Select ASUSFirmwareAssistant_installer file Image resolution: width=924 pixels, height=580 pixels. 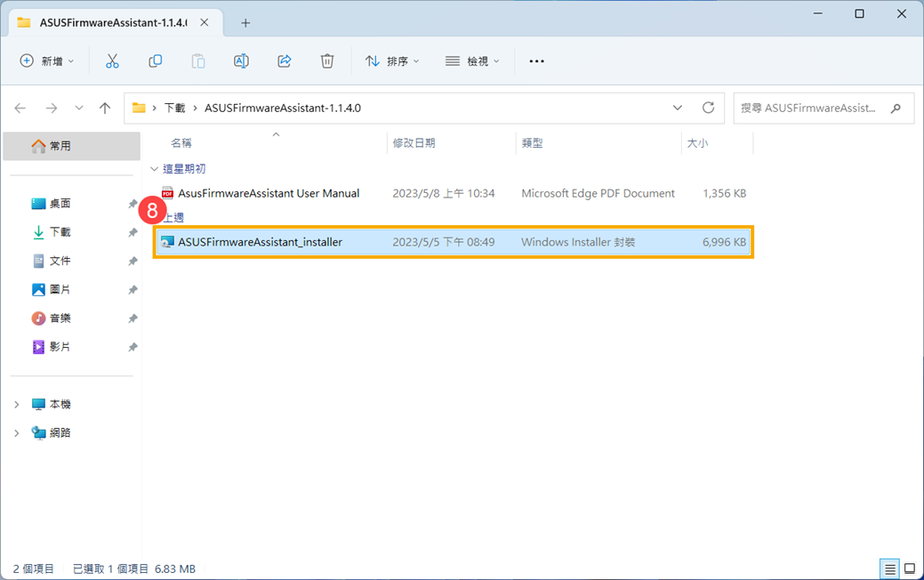pos(454,242)
